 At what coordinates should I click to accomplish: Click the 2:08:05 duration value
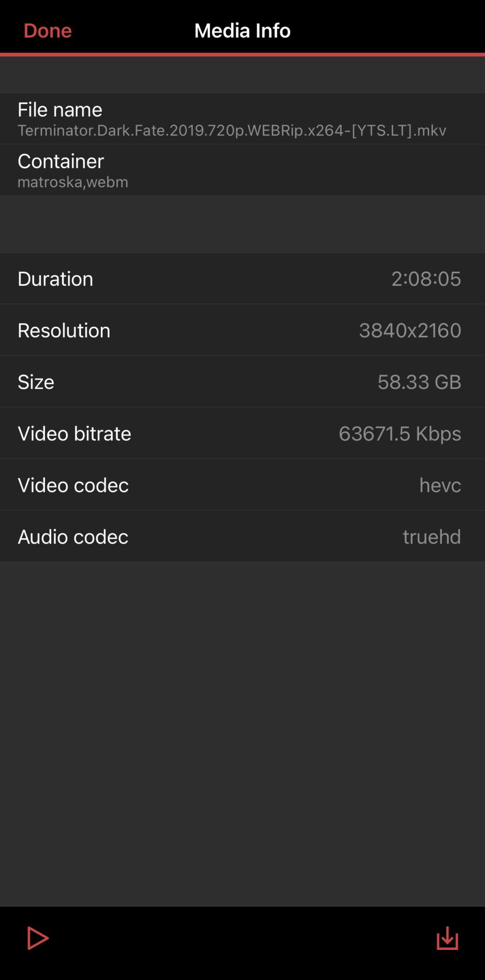(x=426, y=279)
